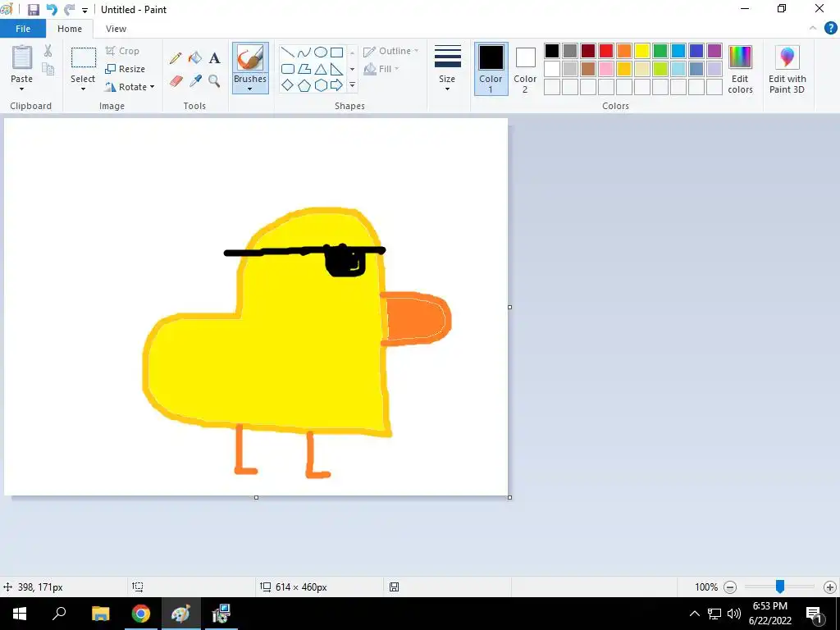This screenshot has width=840, height=630.
Task: Expand the Select dropdown arrow
Action: click(83, 89)
